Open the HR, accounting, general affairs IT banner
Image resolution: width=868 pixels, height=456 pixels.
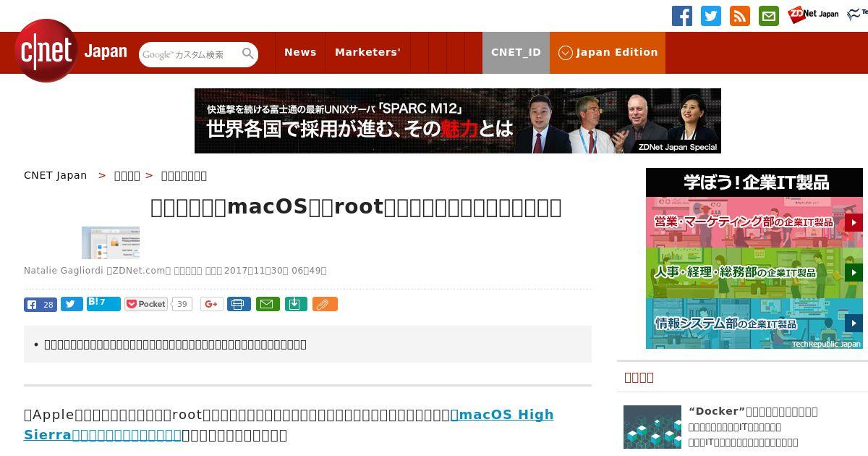(754, 273)
